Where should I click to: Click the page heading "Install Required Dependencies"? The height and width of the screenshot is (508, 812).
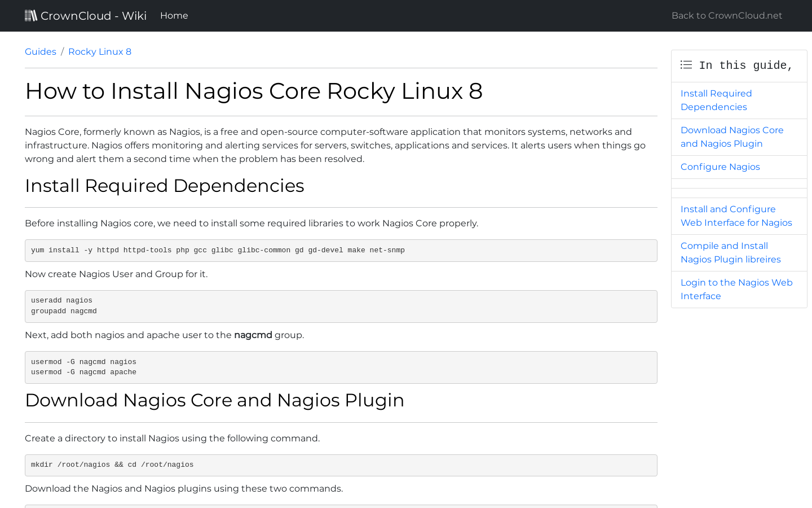[x=164, y=186]
